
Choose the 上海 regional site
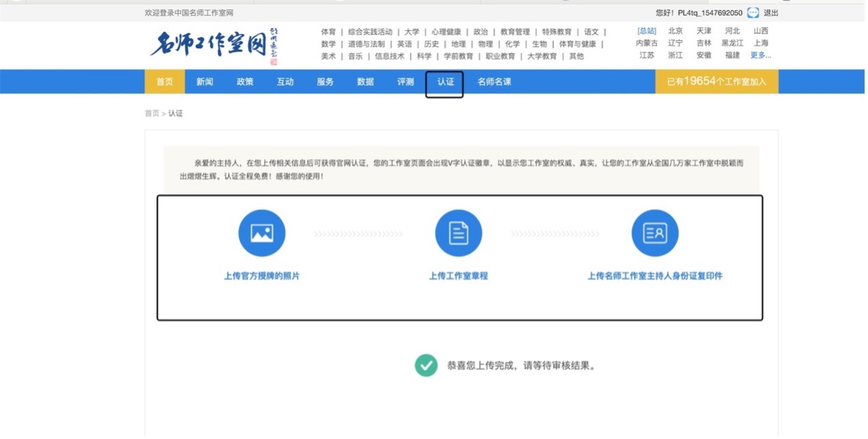(x=761, y=43)
